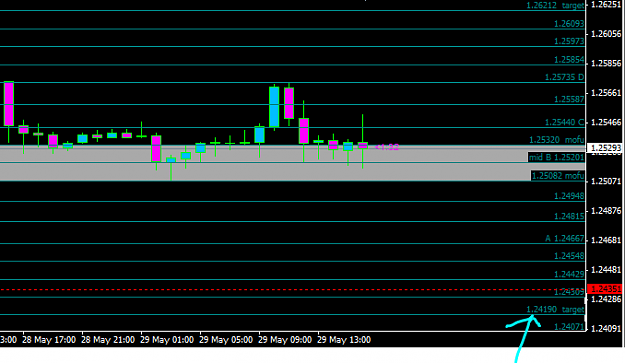Select the 1.24815 level label
The image size is (625, 363).
[569, 216]
